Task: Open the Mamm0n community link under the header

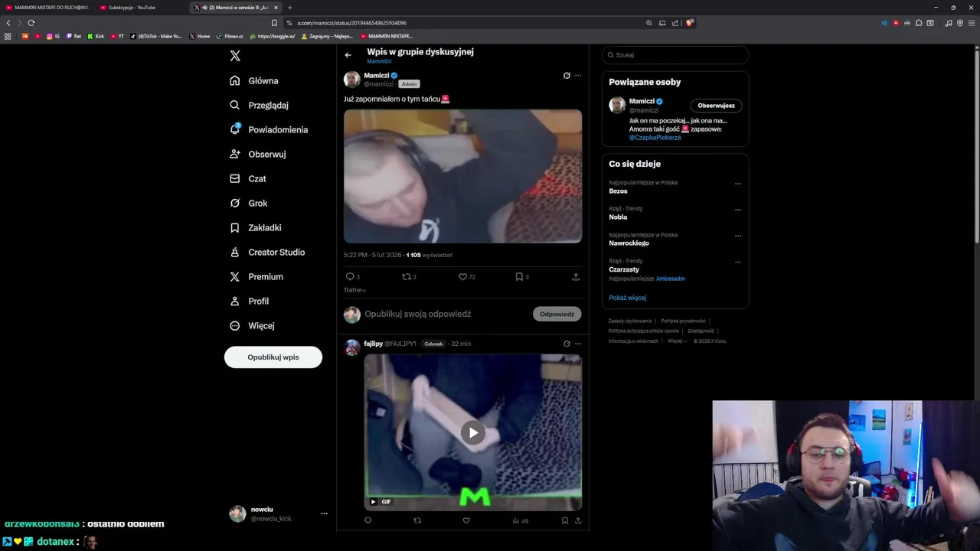Action: click(x=379, y=61)
